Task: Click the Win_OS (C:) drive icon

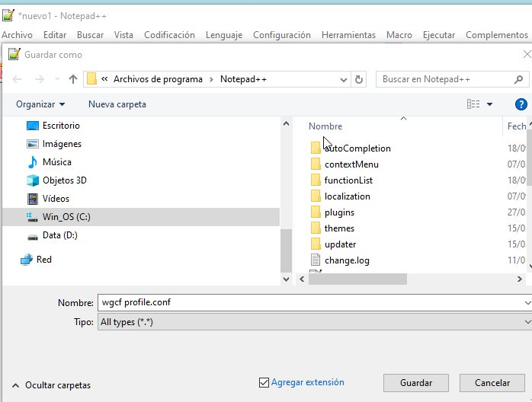Action: coord(33,217)
